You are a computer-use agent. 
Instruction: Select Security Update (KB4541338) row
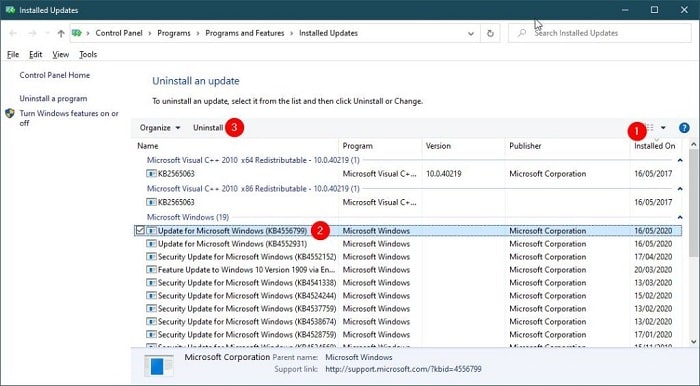[408, 283]
